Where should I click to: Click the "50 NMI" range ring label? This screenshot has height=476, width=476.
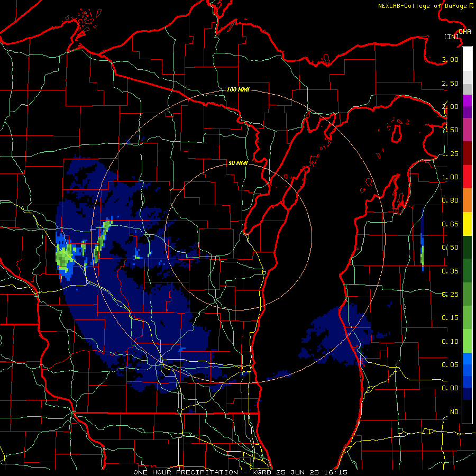(x=238, y=163)
